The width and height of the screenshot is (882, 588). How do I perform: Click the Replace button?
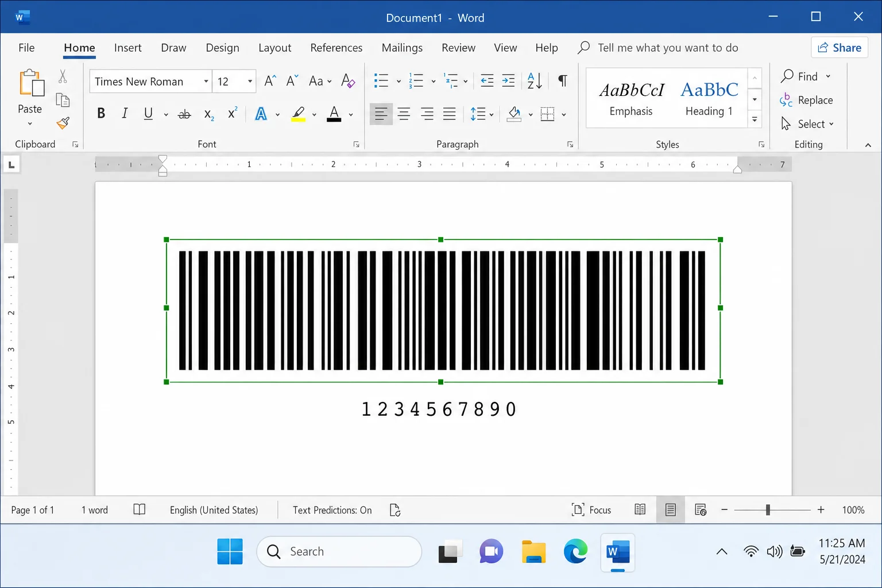click(x=807, y=100)
